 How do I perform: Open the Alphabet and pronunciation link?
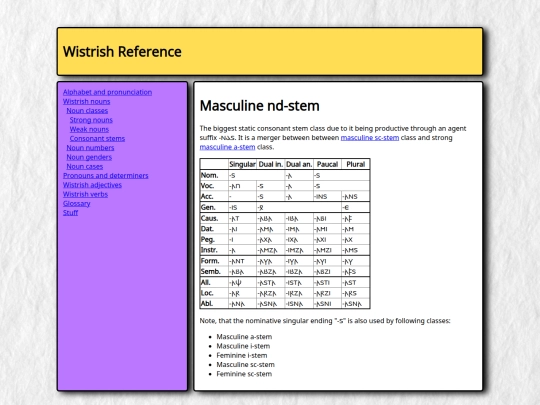[x=107, y=92]
